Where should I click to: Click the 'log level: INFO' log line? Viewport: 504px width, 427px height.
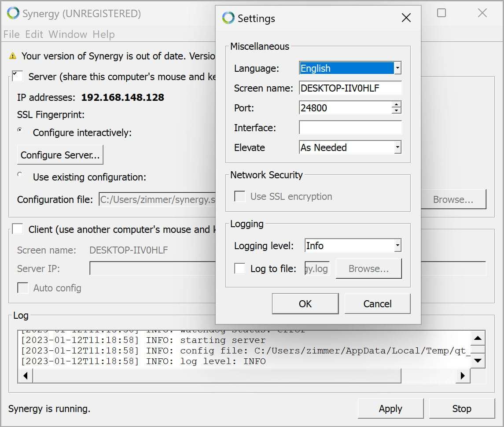[x=143, y=361]
